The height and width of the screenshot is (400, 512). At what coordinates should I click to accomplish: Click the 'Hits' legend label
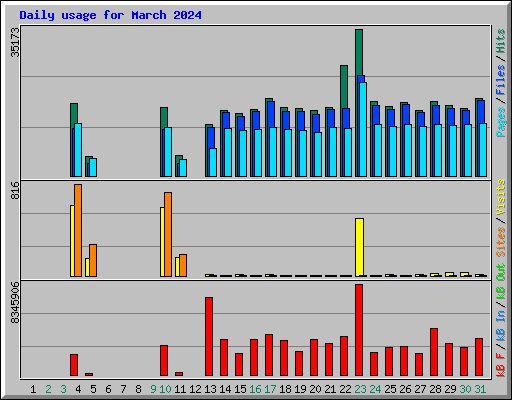click(501, 41)
